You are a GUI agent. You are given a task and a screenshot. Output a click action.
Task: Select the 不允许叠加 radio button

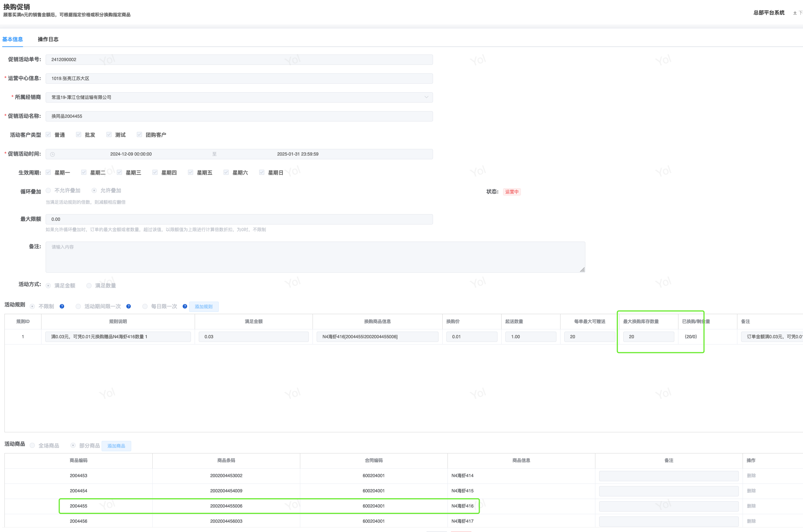tap(48, 190)
